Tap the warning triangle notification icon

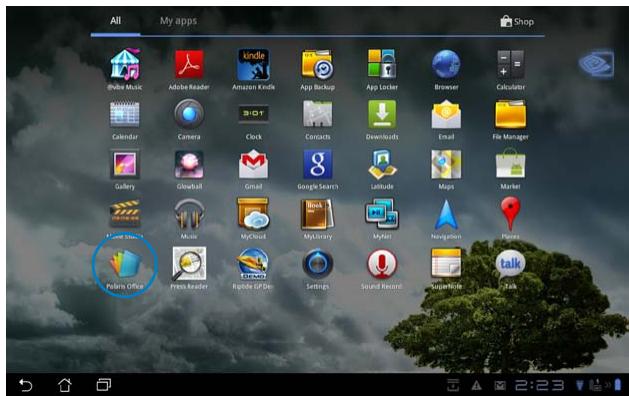click(x=477, y=386)
